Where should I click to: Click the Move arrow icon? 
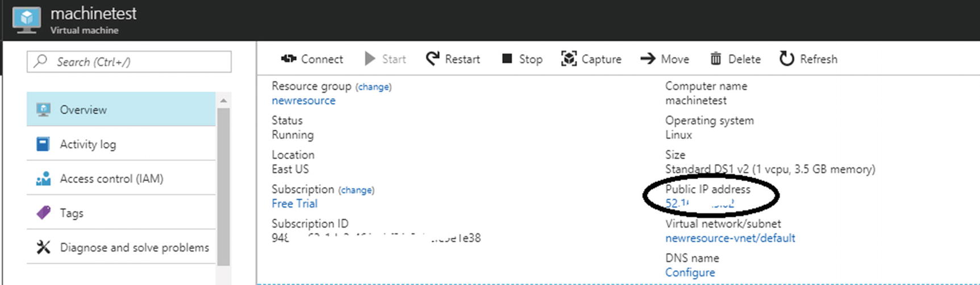pyautogui.click(x=648, y=59)
